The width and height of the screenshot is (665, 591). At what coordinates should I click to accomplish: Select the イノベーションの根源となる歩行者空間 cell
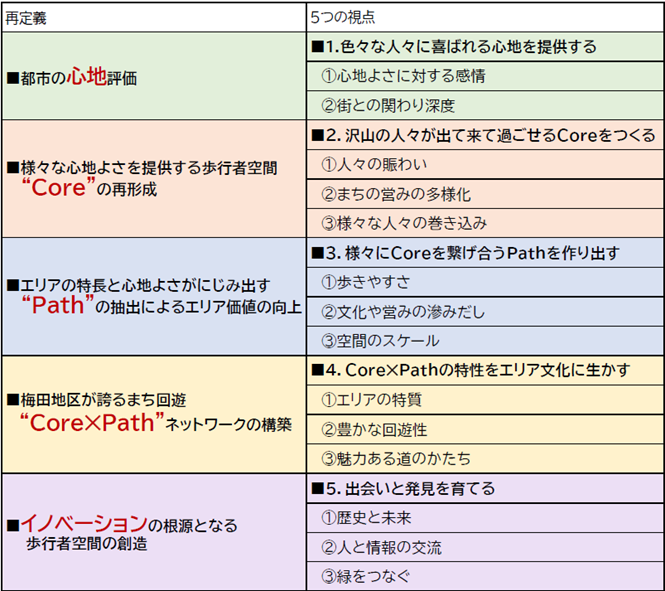(153, 531)
